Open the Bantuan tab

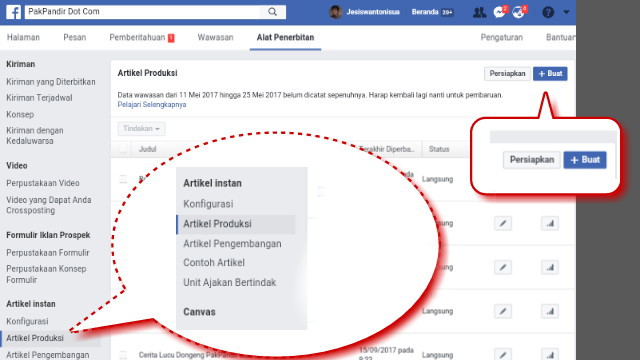(561, 38)
